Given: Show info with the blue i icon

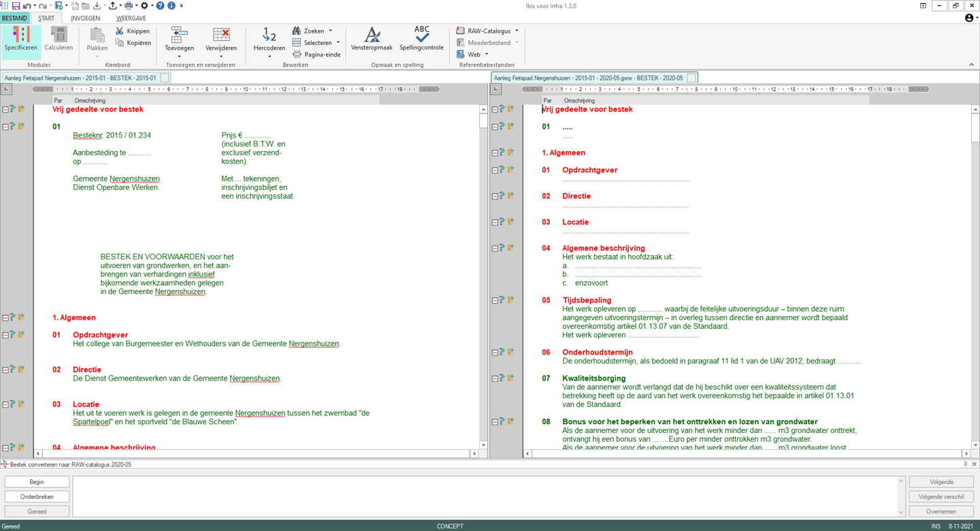Looking at the screenshot, I should click(x=171, y=5).
